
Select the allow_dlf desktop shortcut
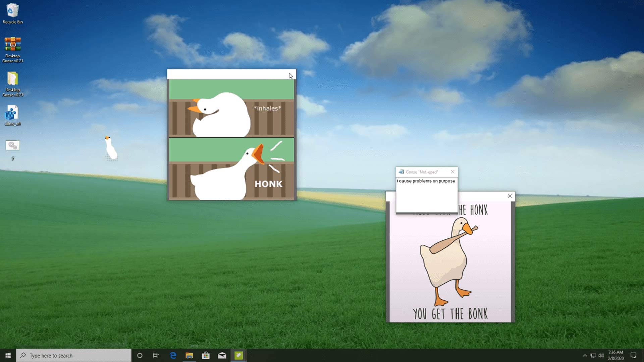click(x=13, y=116)
